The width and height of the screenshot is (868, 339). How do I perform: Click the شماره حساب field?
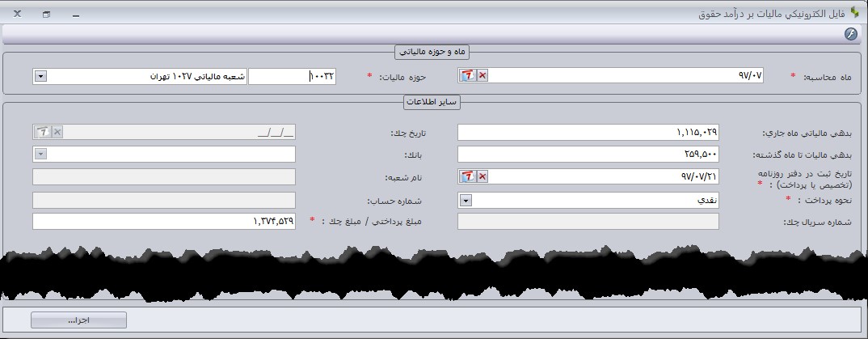point(164,200)
